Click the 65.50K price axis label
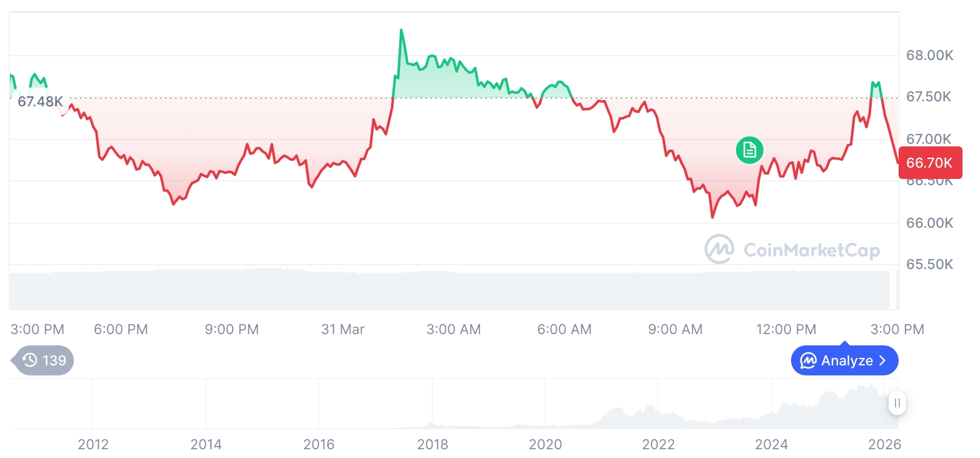The width and height of the screenshot is (980, 458). 929,265
